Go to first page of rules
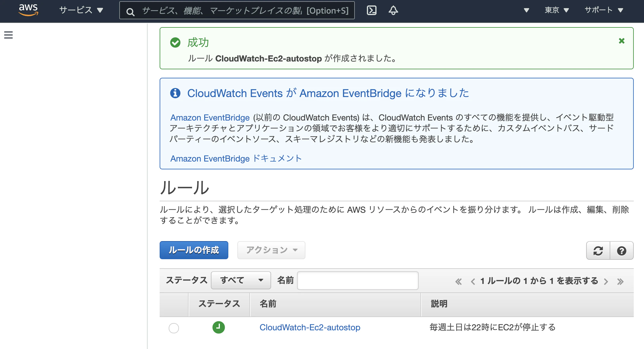The height and width of the screenshot is (349, 644). click(458, 281)
